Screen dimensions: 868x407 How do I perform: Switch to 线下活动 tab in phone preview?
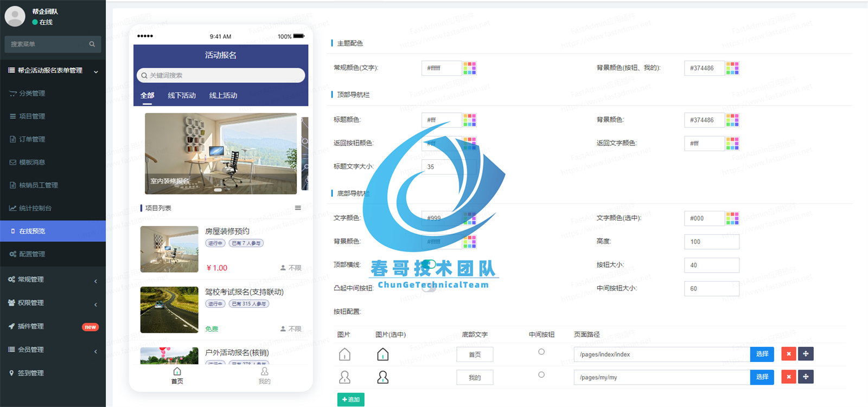[182, 95]
